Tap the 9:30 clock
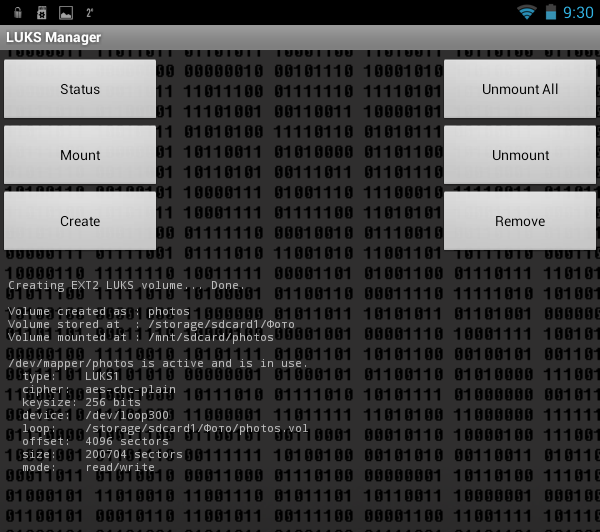The image size is (600, 532). (x=578, y=13)
